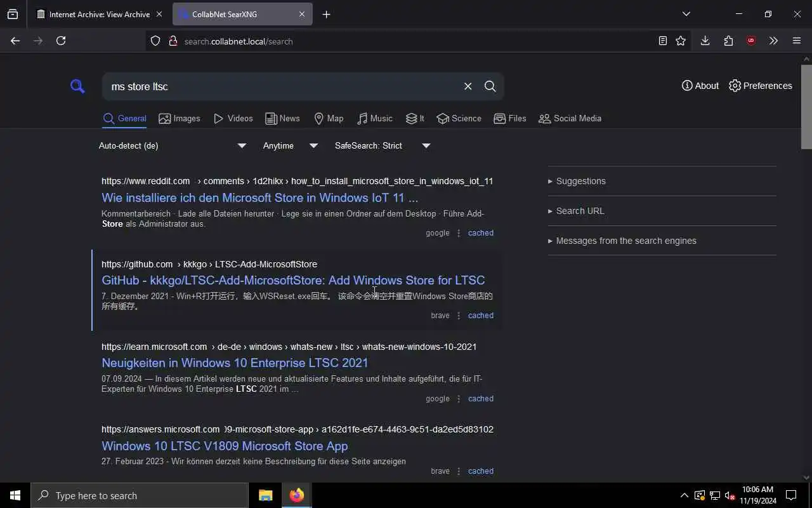Open the extensions puzzle icon
Screen dimensions: 812x508
point(728,41)
